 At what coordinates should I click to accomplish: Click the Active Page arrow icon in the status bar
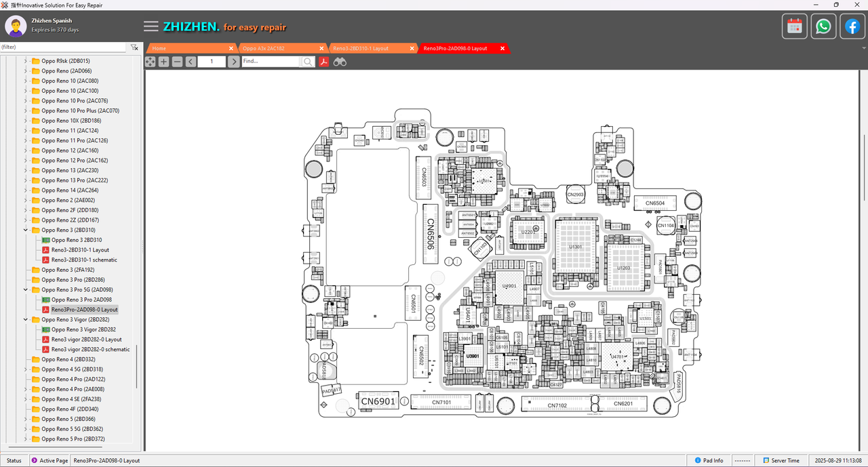pyautogui.click(x=35, y=461)
